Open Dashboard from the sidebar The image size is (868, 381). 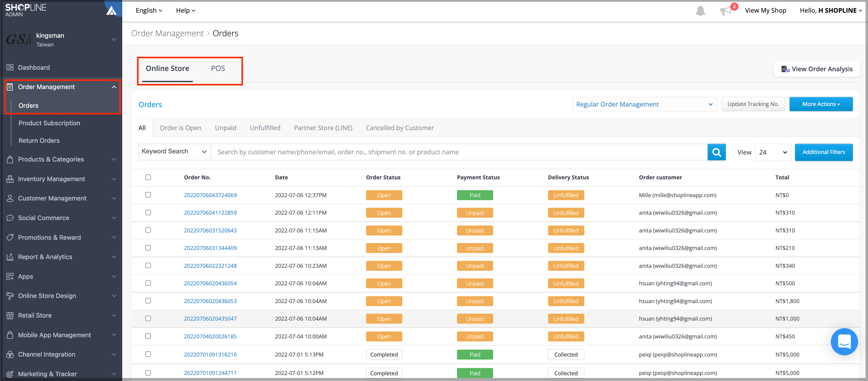[34, 67]
